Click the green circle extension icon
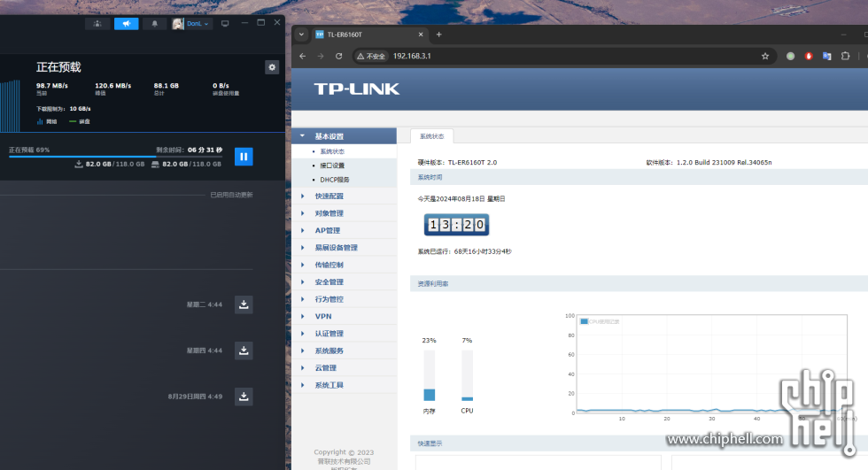 point(790,56)
